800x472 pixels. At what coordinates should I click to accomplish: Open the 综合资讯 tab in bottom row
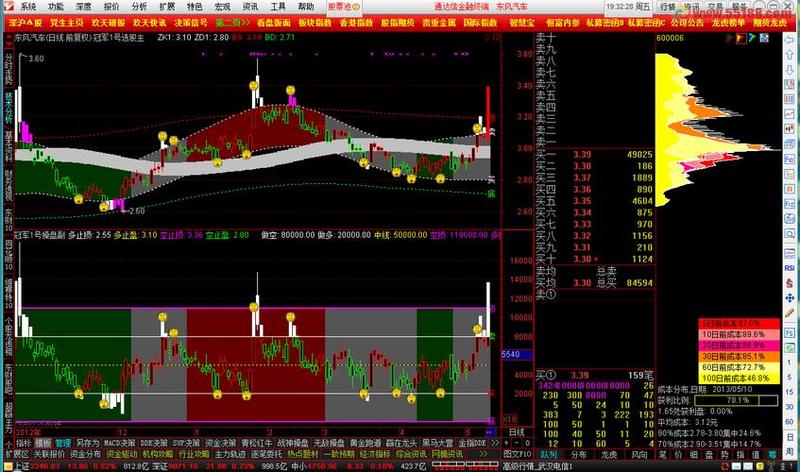[411, 454]
